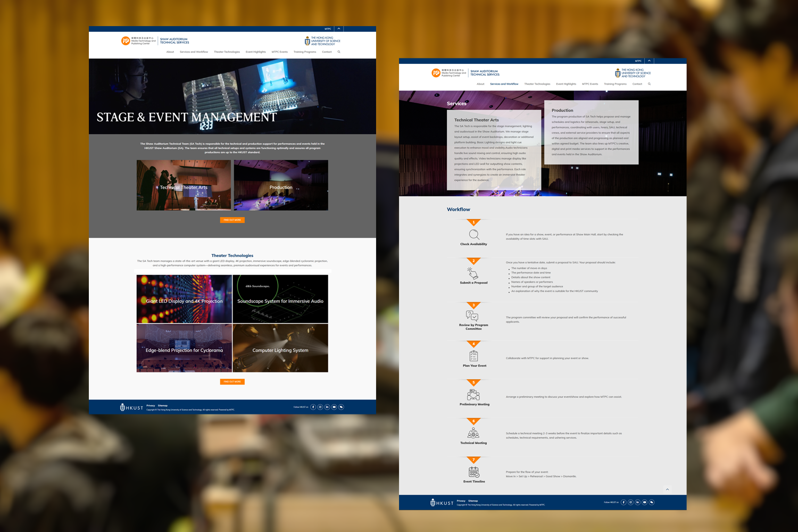Viewport: 798px width, 532px height.
Task: Open Training Programs menu on right page
Action: [615, 84]
